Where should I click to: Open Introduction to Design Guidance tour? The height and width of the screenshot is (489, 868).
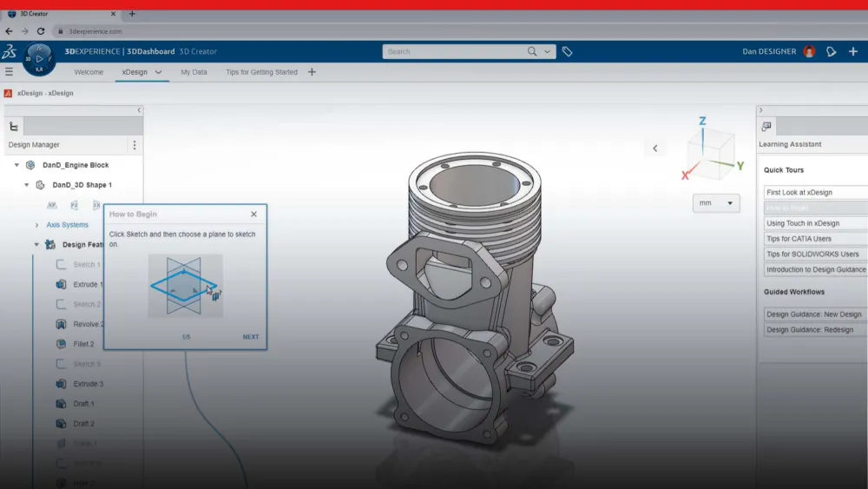[x=816, y=270]
